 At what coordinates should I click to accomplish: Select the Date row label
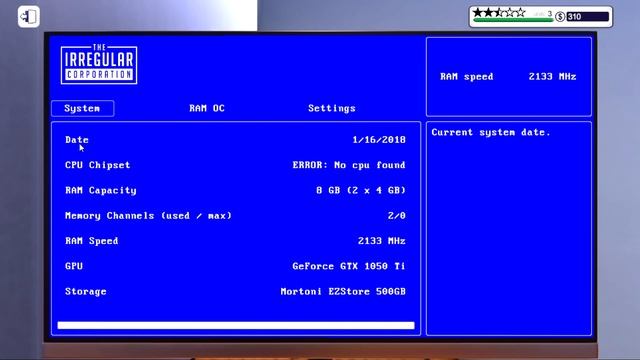coord(77,140)
